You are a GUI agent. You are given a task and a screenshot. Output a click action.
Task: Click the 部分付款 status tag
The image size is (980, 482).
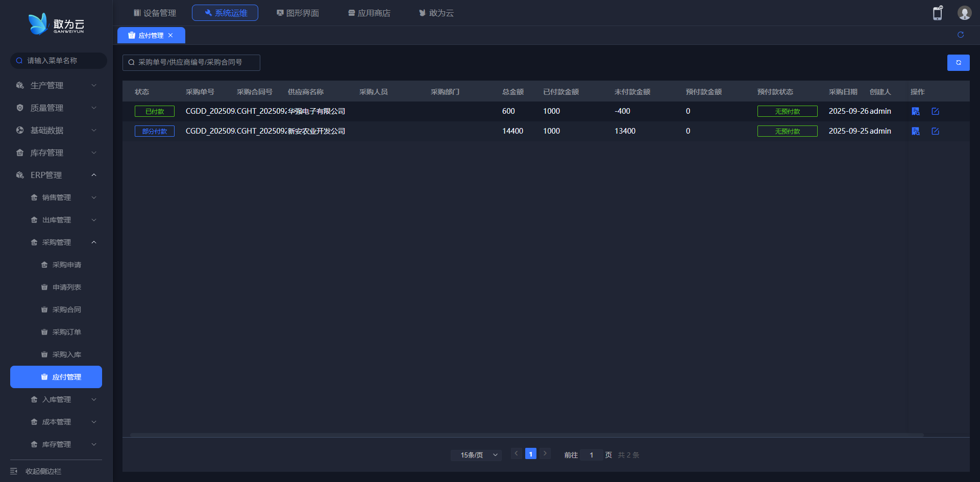coord(155,131)
